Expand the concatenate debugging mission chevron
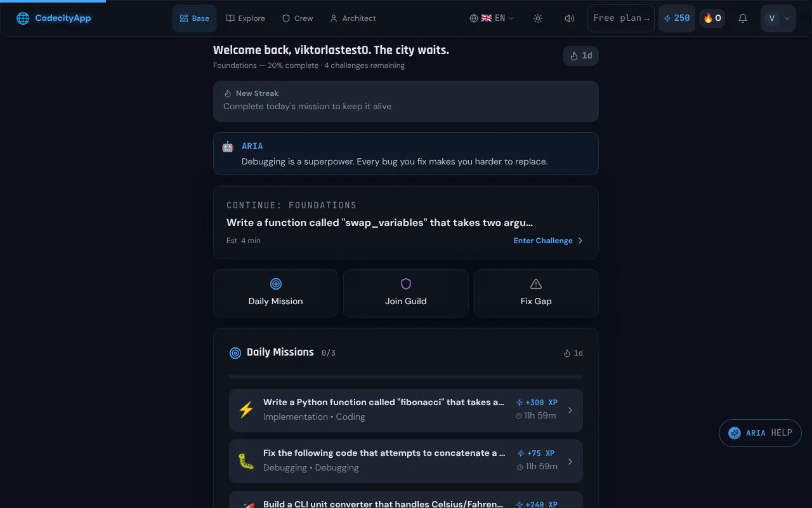 tap(570, 462)
